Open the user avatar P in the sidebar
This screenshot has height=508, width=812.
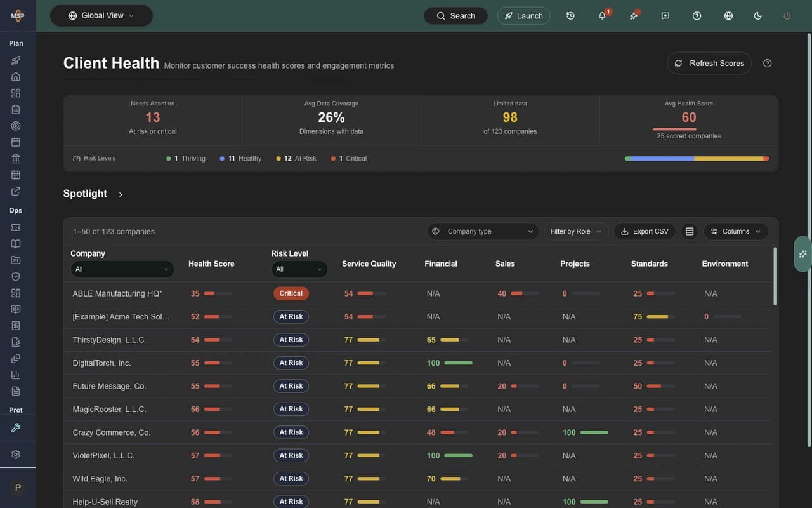coord(18,488)
